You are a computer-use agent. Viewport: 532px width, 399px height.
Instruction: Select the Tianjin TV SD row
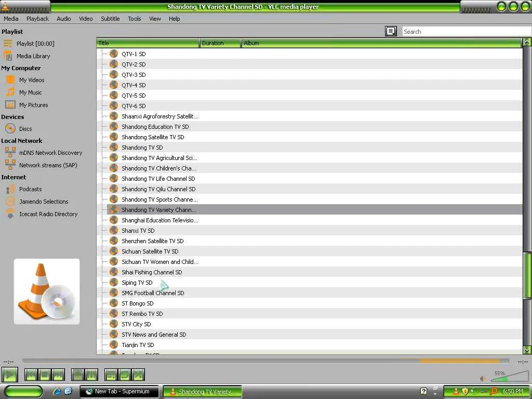309,345
